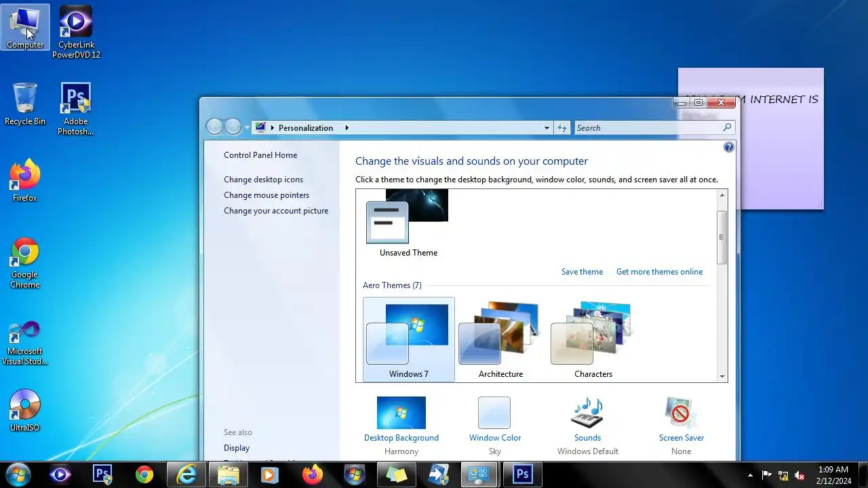Open Firefox from the taskbar
868x488 pixels.
click(x=313, y=474)
